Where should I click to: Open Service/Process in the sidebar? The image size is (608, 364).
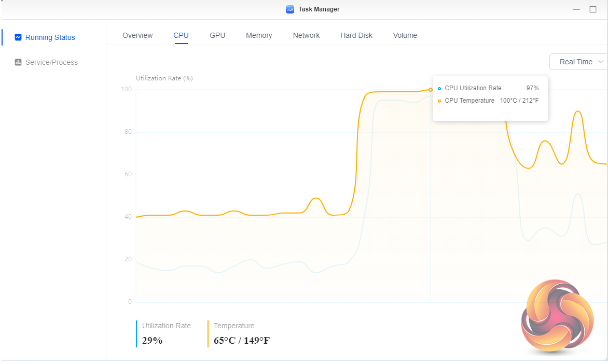[x=51, y=62]
